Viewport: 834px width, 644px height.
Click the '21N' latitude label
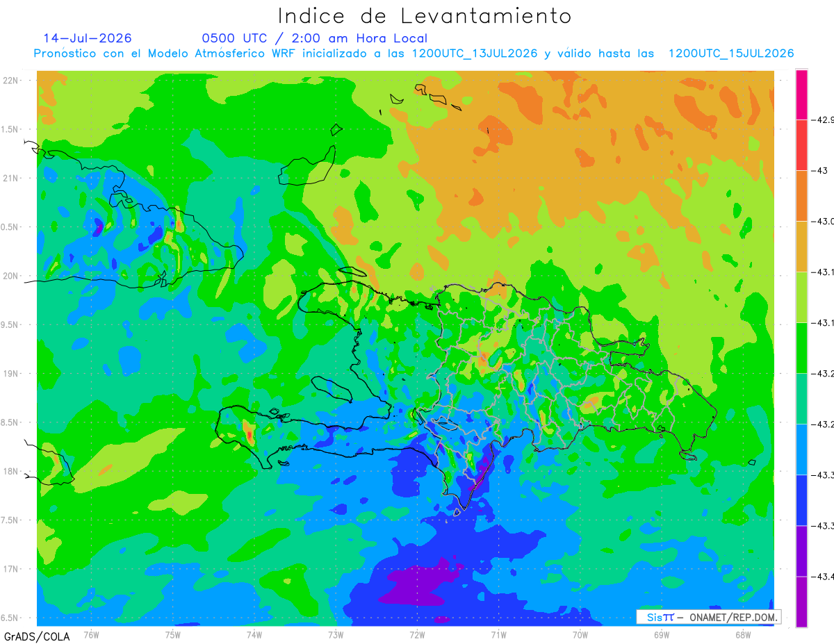[x=10, y=179]
